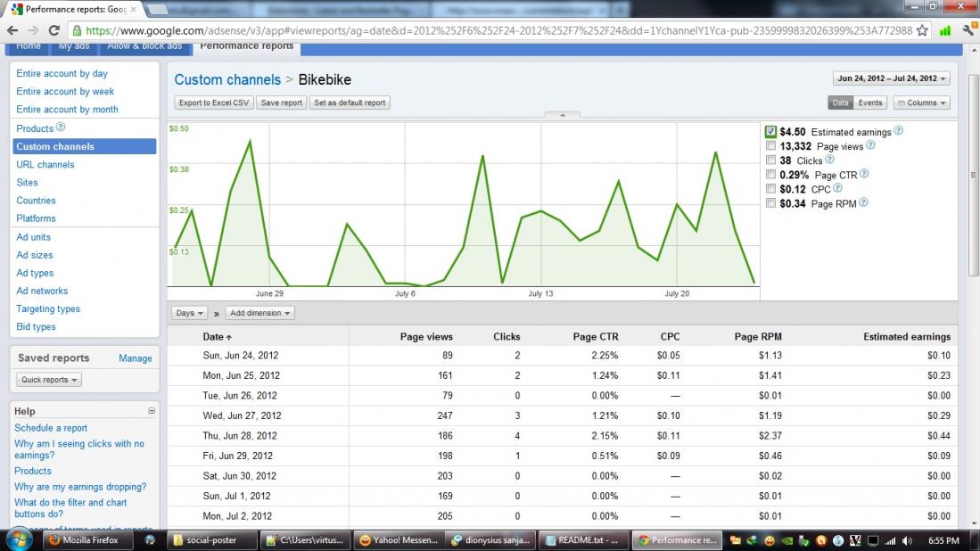Collapse the Help panel with minus icon
The image size is (980, 551).
tap(152, 411)
